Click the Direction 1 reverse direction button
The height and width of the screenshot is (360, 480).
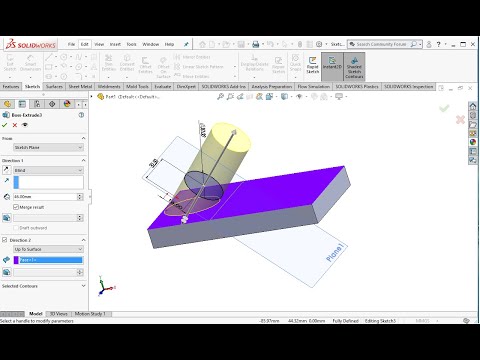[x=6, y=170]
